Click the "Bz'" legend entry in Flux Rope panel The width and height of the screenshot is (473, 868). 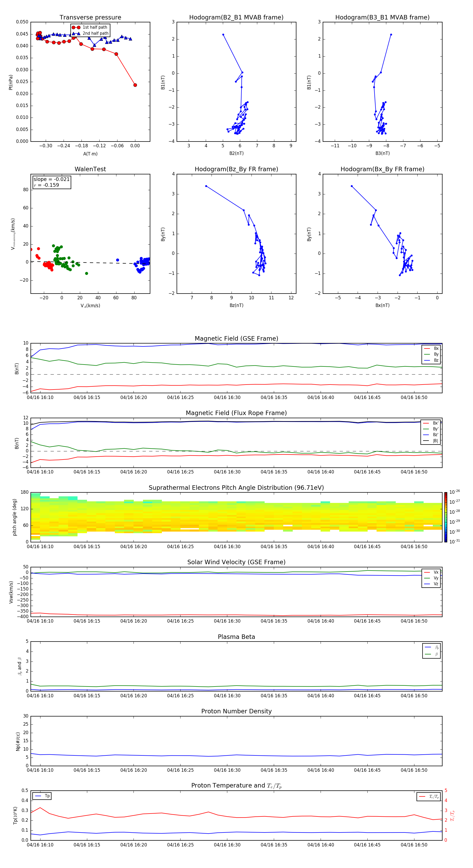coord(431,435)
